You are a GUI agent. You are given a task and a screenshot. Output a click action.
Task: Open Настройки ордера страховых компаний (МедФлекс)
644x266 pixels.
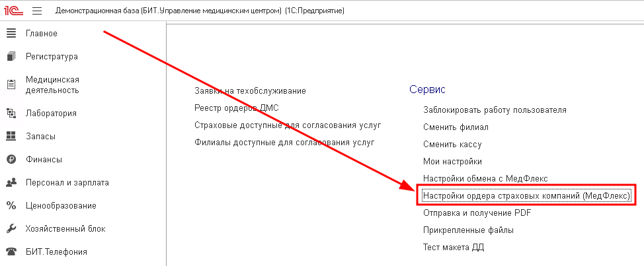527,196
